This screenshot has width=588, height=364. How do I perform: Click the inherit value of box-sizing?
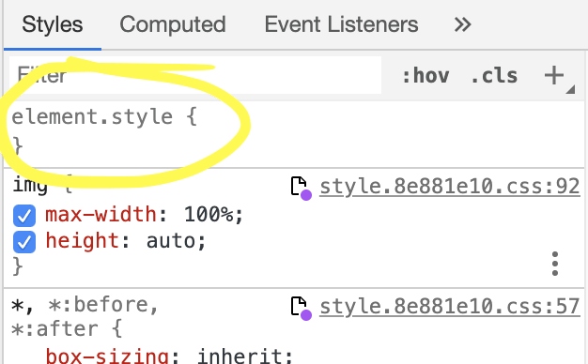coord(240,356)
